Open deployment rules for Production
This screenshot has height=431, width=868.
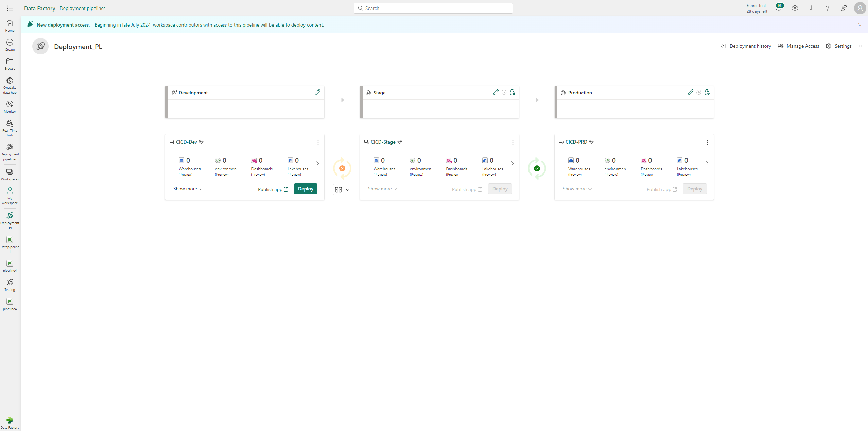pyautogui.click(x=707, y=92)
